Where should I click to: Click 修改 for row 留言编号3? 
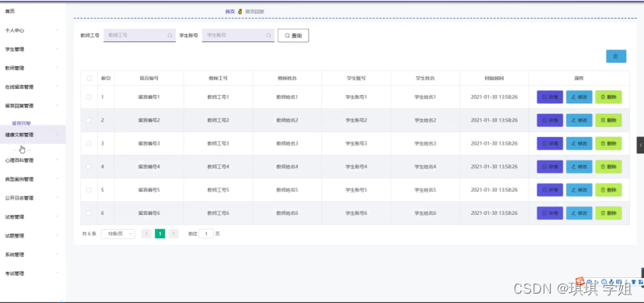click(x=579, y=143)
